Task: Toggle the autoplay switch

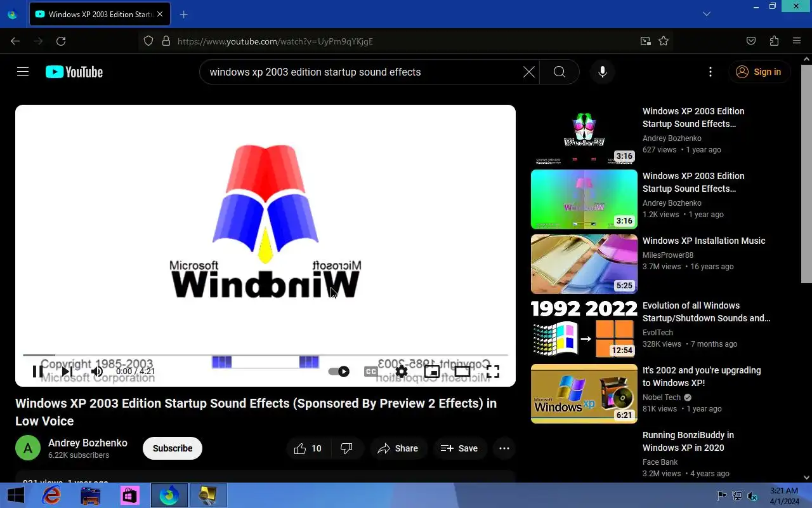Action: click(x=339, y=371)
